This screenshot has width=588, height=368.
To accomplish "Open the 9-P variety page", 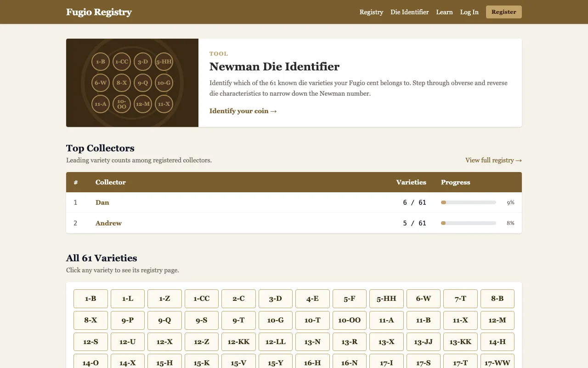I will [x=128, y=320].
